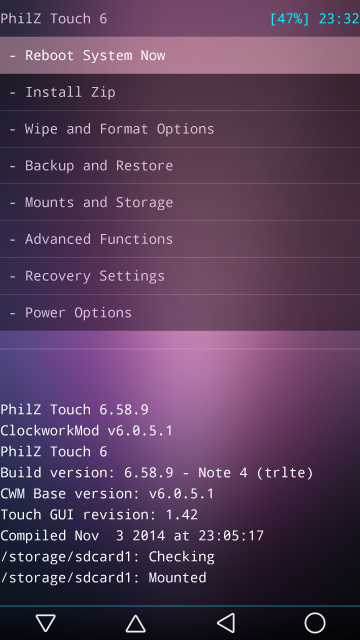The height and width of the screenshot is (640, 360).
Task: Open Power Options menu
Action: (x=180, y=313)
